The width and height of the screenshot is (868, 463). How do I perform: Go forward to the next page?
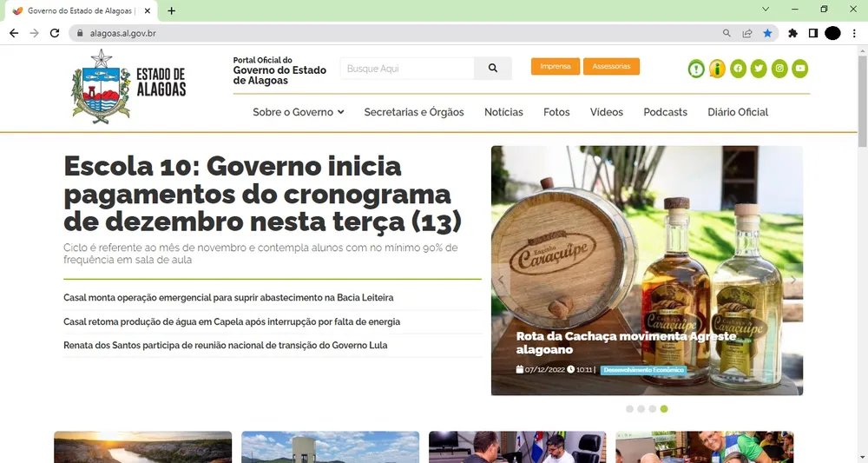pos(35,33)
